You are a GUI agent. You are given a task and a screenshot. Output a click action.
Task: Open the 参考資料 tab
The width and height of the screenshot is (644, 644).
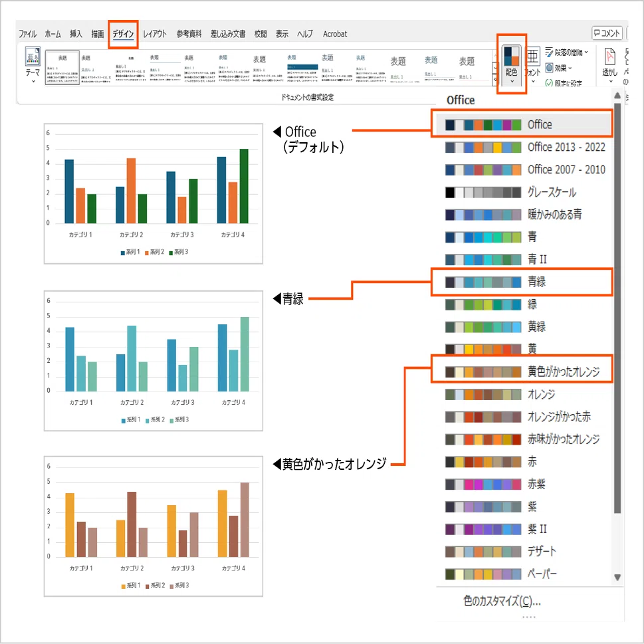(189, 34)
